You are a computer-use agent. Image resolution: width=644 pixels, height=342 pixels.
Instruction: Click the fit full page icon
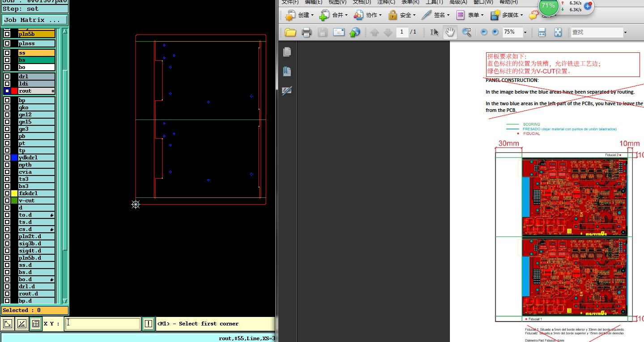tap(558, 32)
